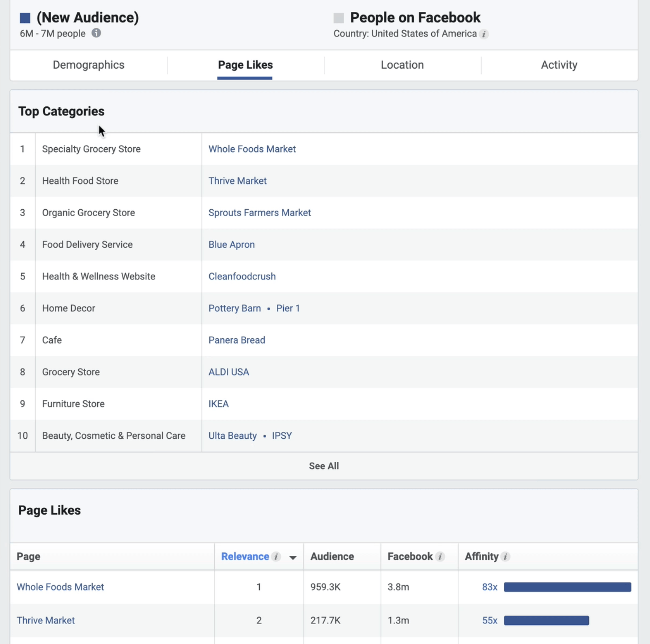The image size is (650, 644).
Task: Open Thrive Market in Page Likes table
Action: (45, 620)
